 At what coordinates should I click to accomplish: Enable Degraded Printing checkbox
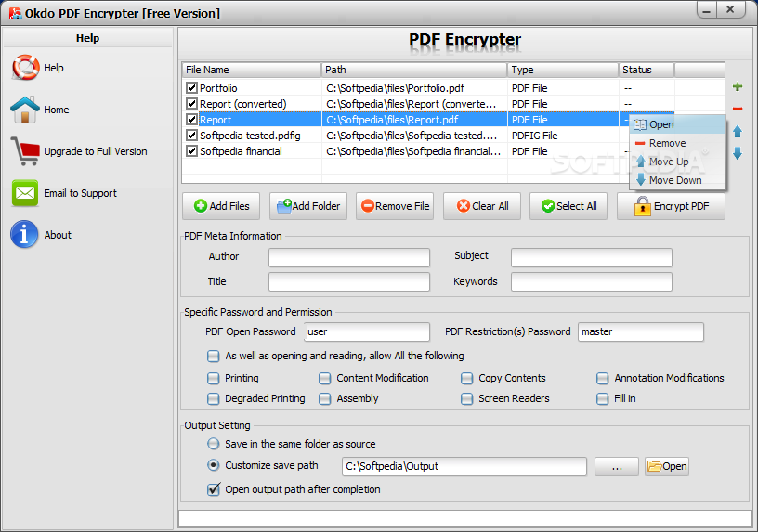tap(214, 398)
